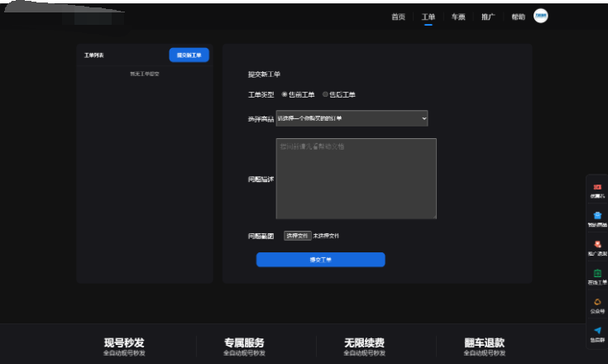The image size is (608, 364).
Task: Open the 首页 navigation tab
Action: (398, 17)
